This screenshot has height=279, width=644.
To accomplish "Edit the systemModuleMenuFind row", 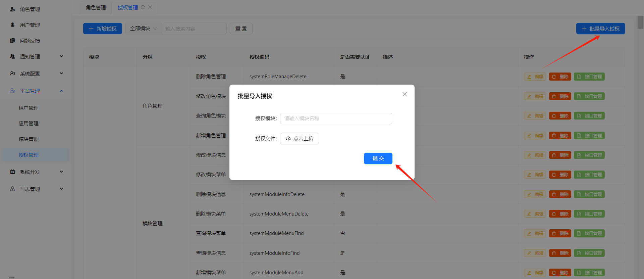I will tap(535, 233).
